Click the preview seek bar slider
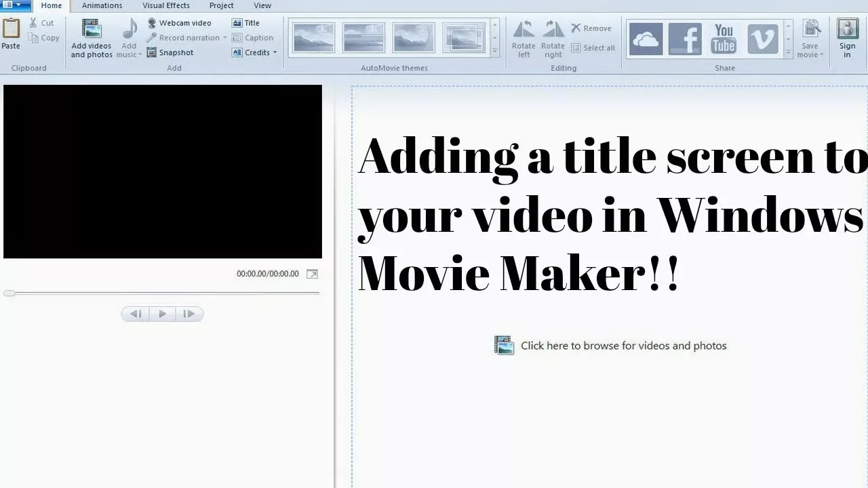 point(9,293)
